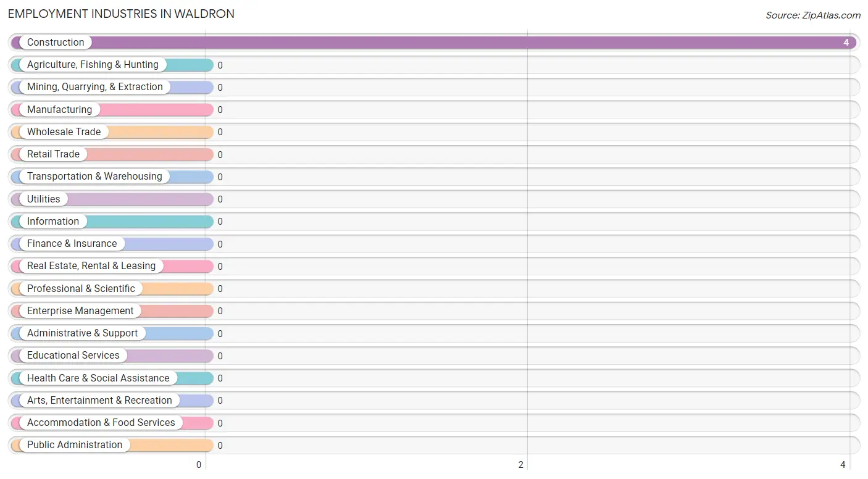Image resolution: width=868 pixels, height=479 pixels.
Task: Click the 0 value beside Utilities
Action: click(x=220, y=199)
